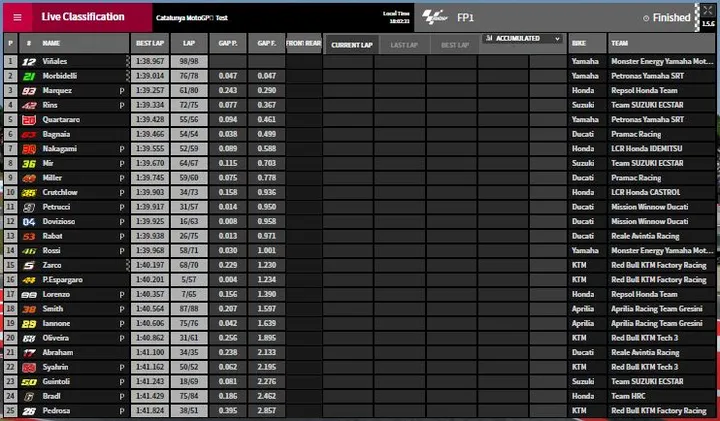The height and width of the screenshot is (421, 720).
Task: Click Lorenzo best lap 1:40.357
Action: (150, 295)
